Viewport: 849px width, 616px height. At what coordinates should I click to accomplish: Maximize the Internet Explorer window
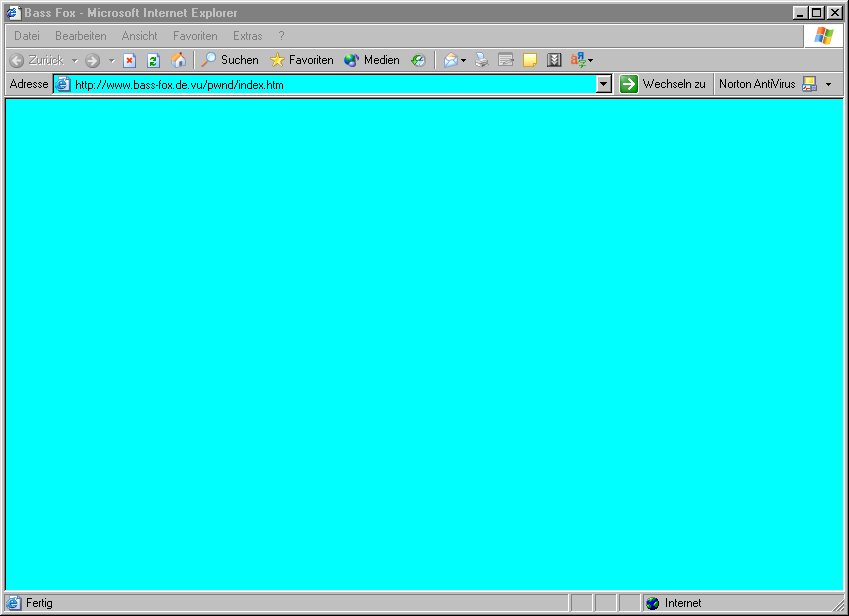[x=817, y=12]
